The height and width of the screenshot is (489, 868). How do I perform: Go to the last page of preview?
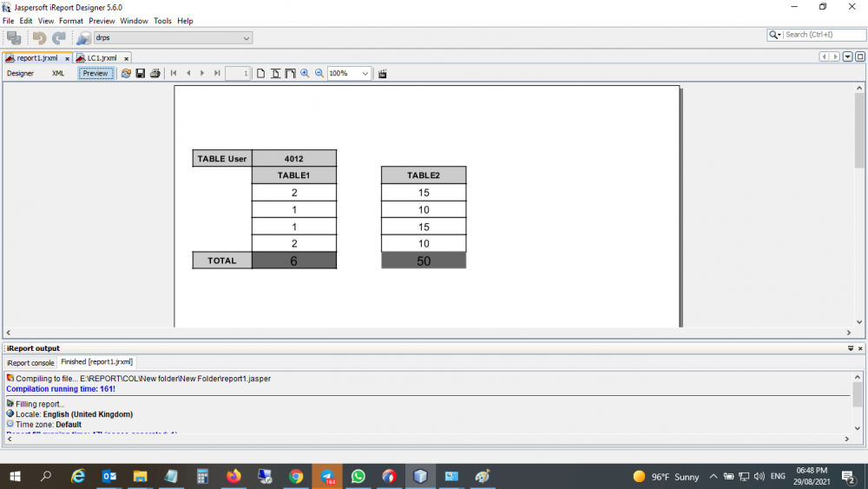pyautogui.click(x=217, y=74)
